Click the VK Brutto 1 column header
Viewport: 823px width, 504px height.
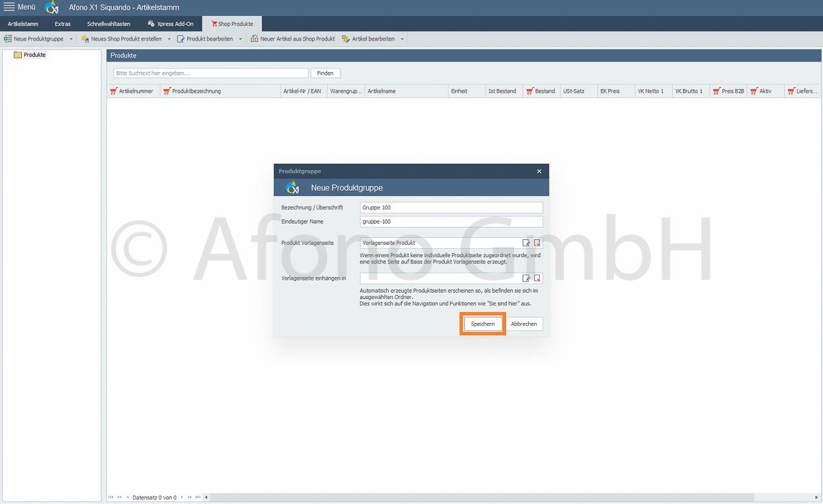tap(691, 91)
